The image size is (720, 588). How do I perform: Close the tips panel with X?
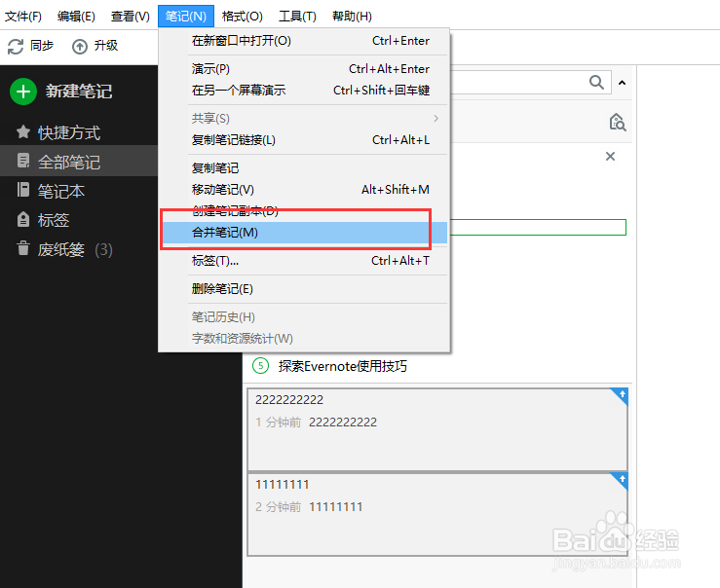coord(610,157)
